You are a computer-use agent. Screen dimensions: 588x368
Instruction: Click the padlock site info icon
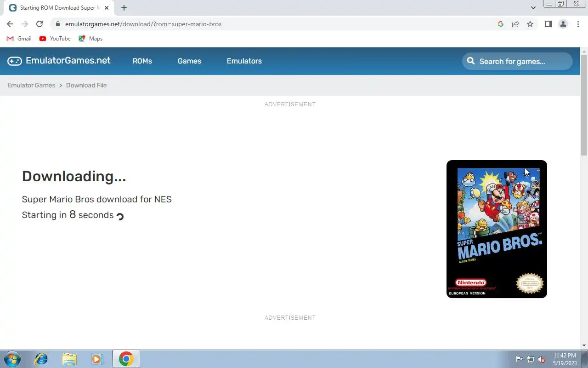(57, 24)
